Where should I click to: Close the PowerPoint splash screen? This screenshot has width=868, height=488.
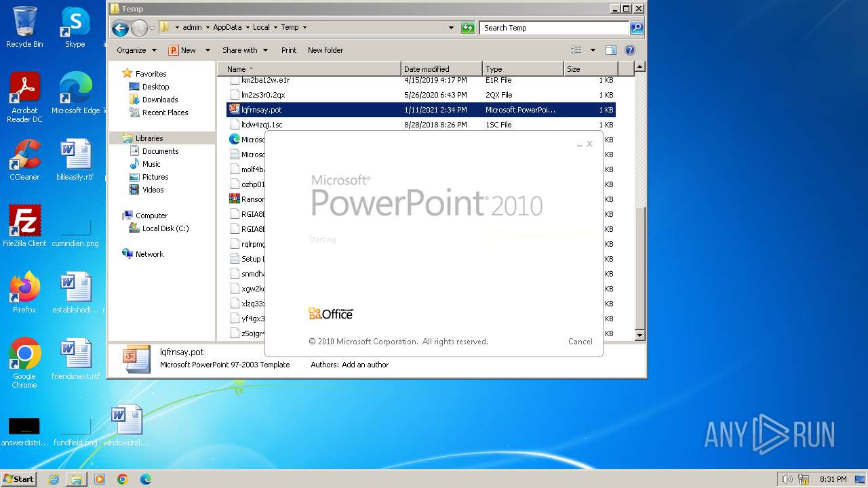[589, 144]
